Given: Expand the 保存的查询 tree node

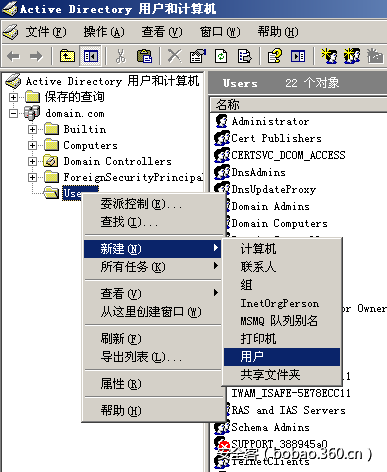Looking at the screenshot, I should click(x=13, y=97).
